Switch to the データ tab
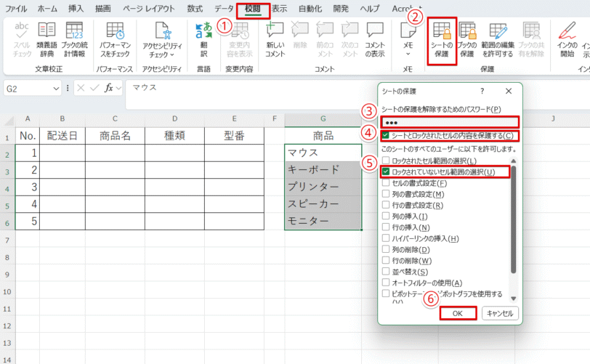The width and height of the screenshot is (590, 364). 224,8
